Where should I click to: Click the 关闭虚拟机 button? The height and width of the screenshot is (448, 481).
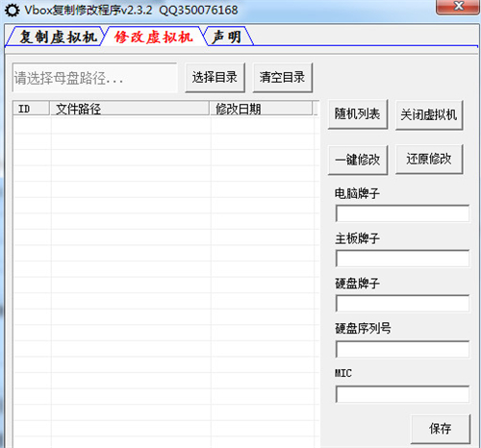[429, 114]
